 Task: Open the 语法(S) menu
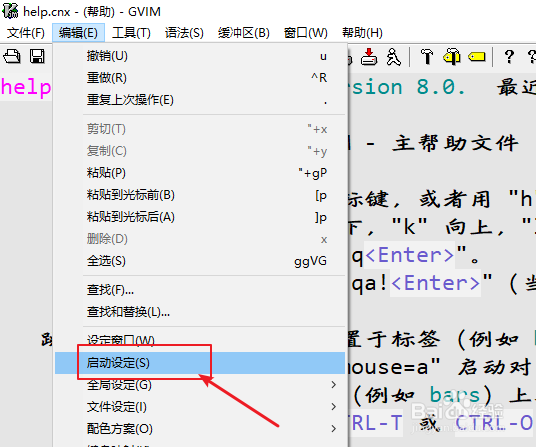[x=184, y=33]
